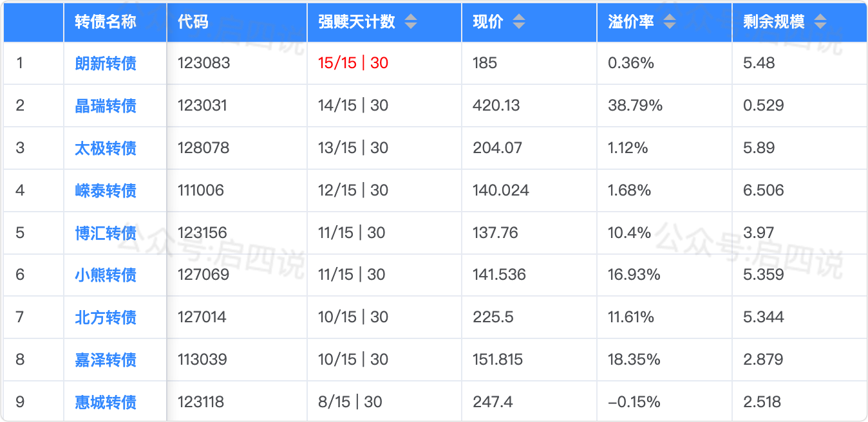The image size is (868, 422).
Task: Open 晶瑞转债 bond details
Action: click(x=106, y=105)
